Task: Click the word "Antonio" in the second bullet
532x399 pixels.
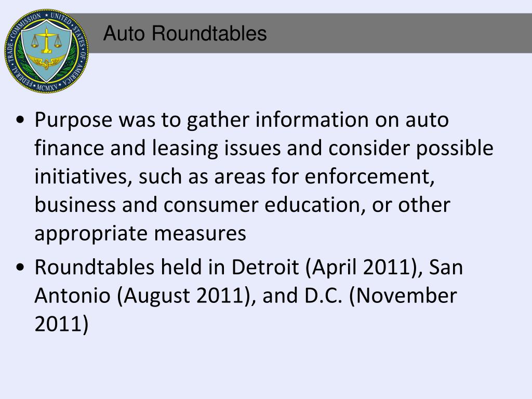Action: (x=73, y=296)
